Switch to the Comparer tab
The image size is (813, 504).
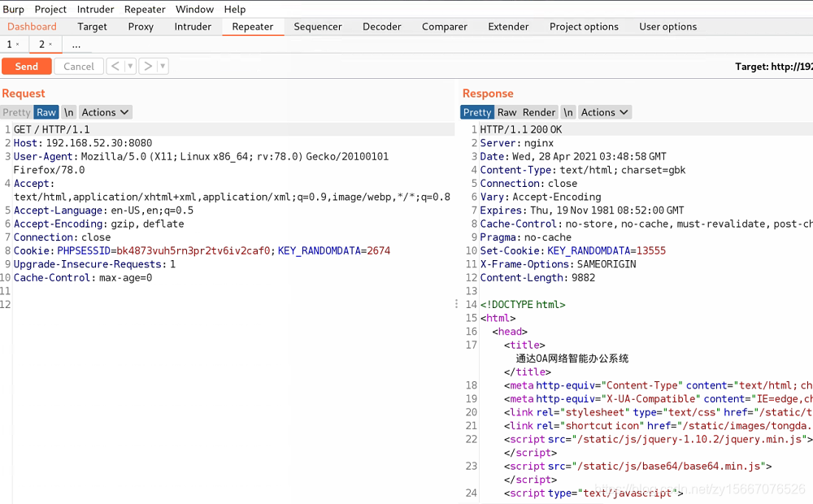point(445,27)
